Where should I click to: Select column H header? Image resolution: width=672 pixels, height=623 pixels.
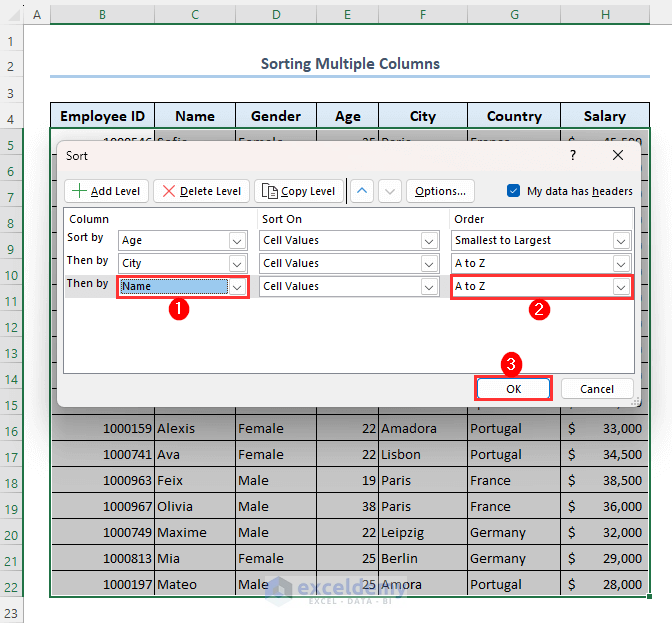[605, 15]
